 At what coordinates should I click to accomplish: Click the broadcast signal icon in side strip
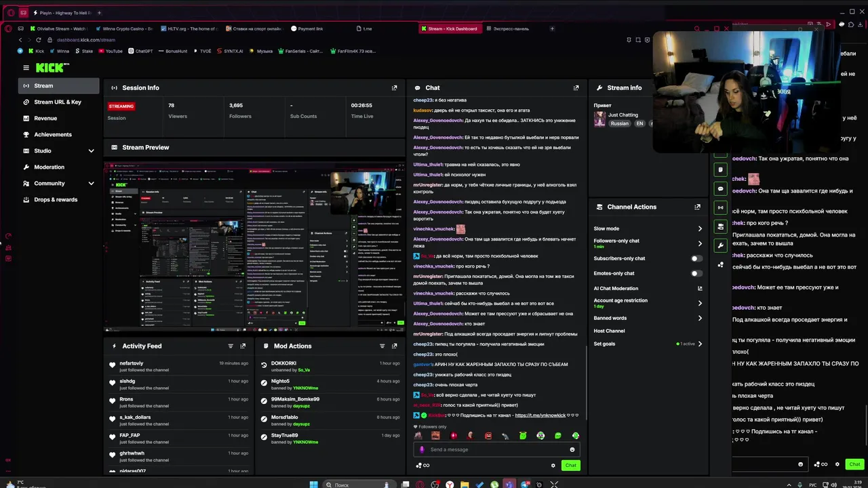click(x=721, y=207)
